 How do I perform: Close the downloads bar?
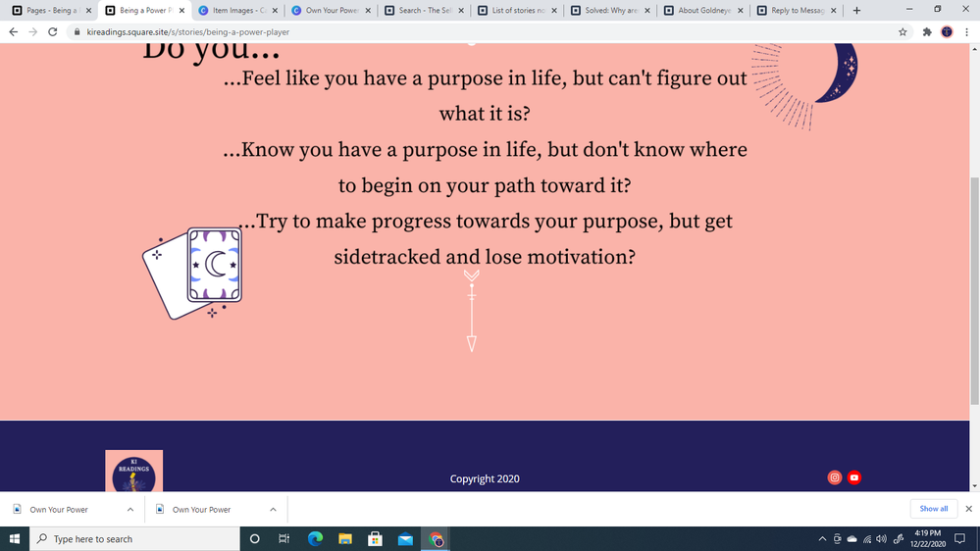(x=969, y=509)
